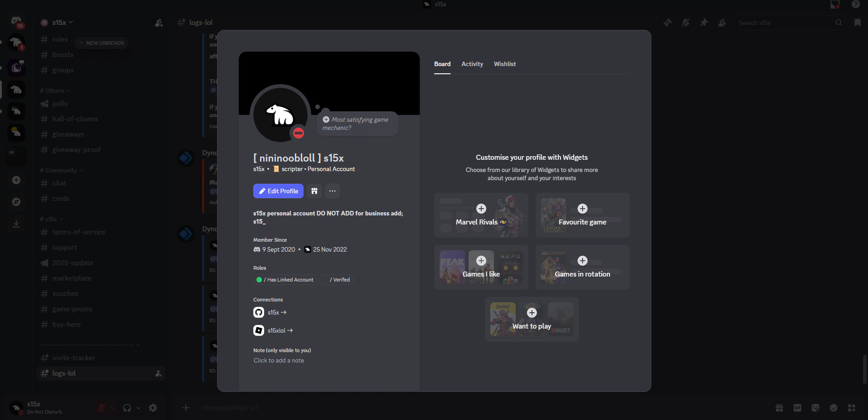Open headphones output options chevron
The height and width of the screenshot is (420, 868).
coord(138,408)
